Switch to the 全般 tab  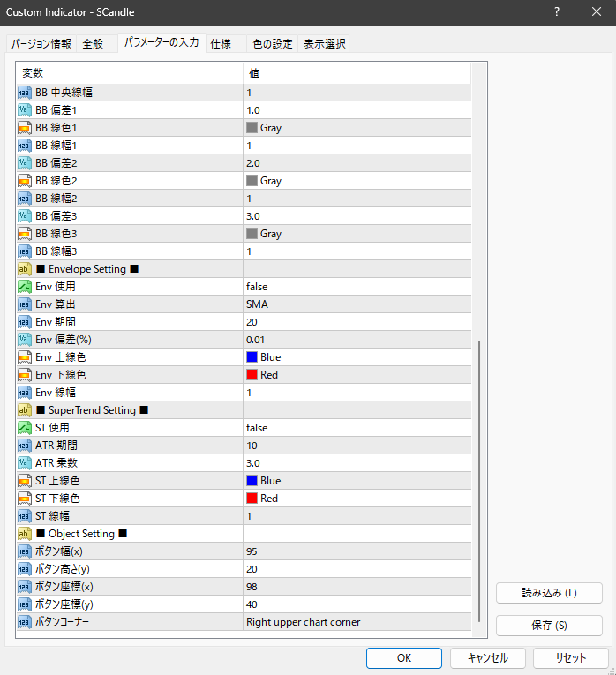point(97,44)
